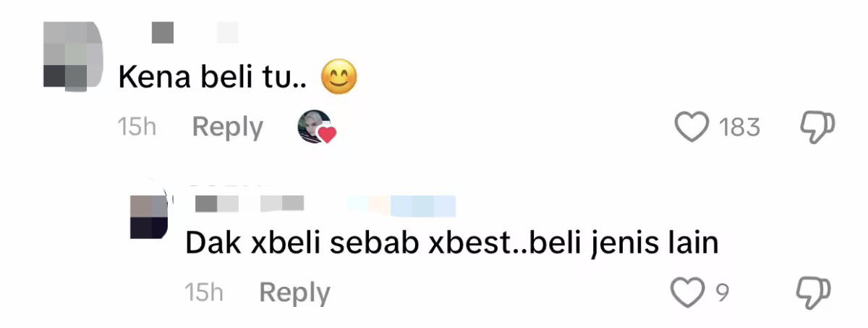The height and width of the screenshot is (328, 868).
Task: Open the reply author's blurred username
Action: click(250, 204)
